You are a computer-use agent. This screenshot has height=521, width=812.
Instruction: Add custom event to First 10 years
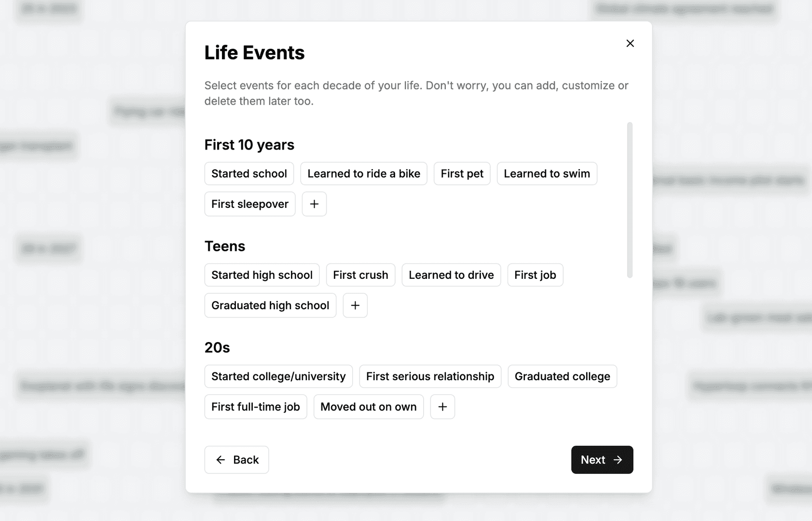pyautogui.click(x=314, y=204)
